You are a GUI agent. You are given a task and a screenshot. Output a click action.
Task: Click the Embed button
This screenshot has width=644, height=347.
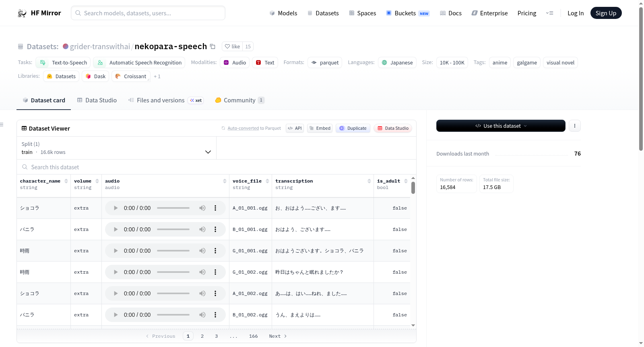tap(320, 128)
